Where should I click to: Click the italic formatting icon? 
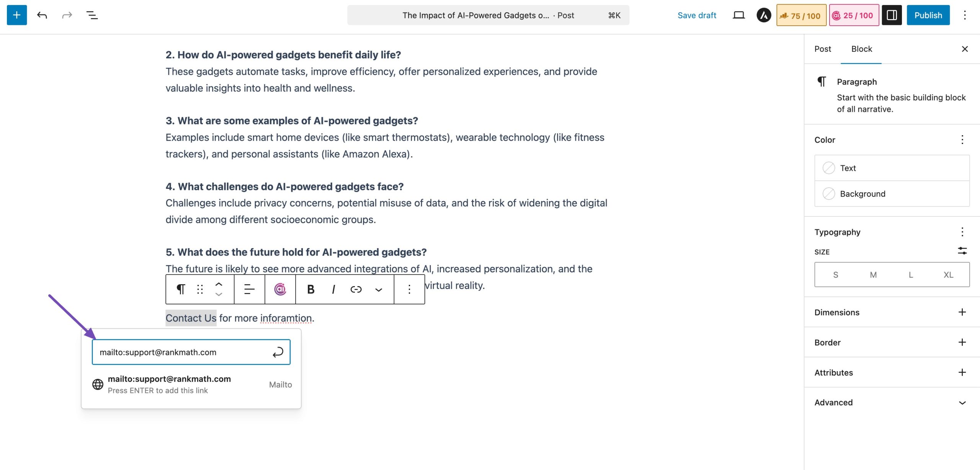point(333,289)
